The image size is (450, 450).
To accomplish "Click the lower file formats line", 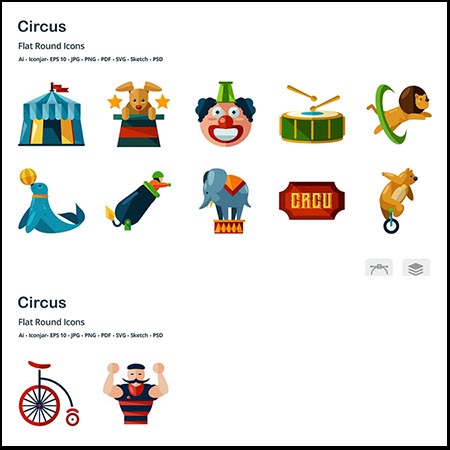I will (x=91, y=335).
